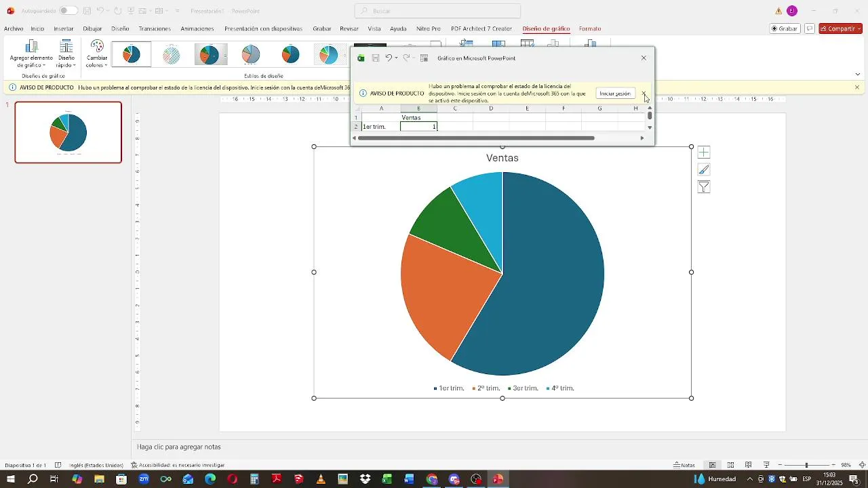Screen dimensions: 868x488
Task: Open the taskbar search icon
Action: pos(33,479)
